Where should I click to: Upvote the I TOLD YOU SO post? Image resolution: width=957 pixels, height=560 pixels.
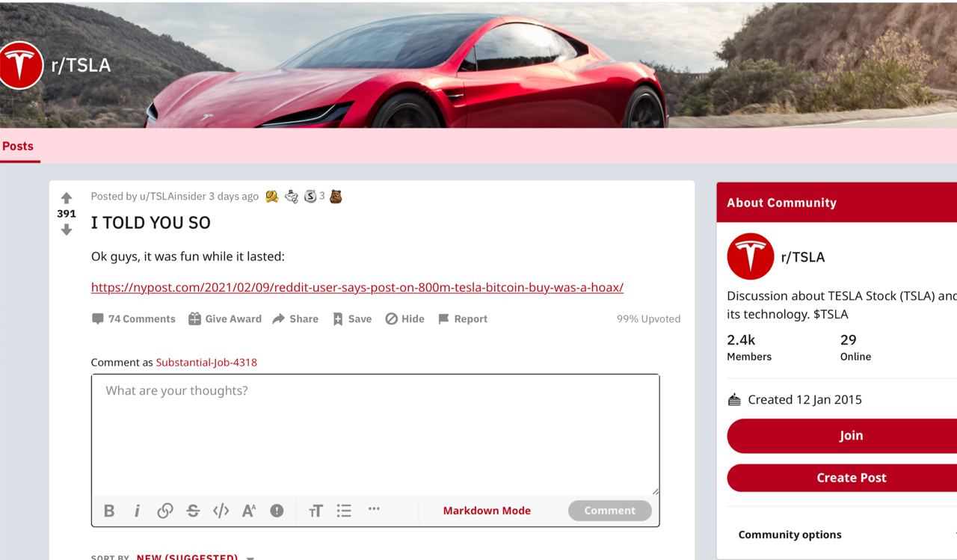[x=67, y=198]
